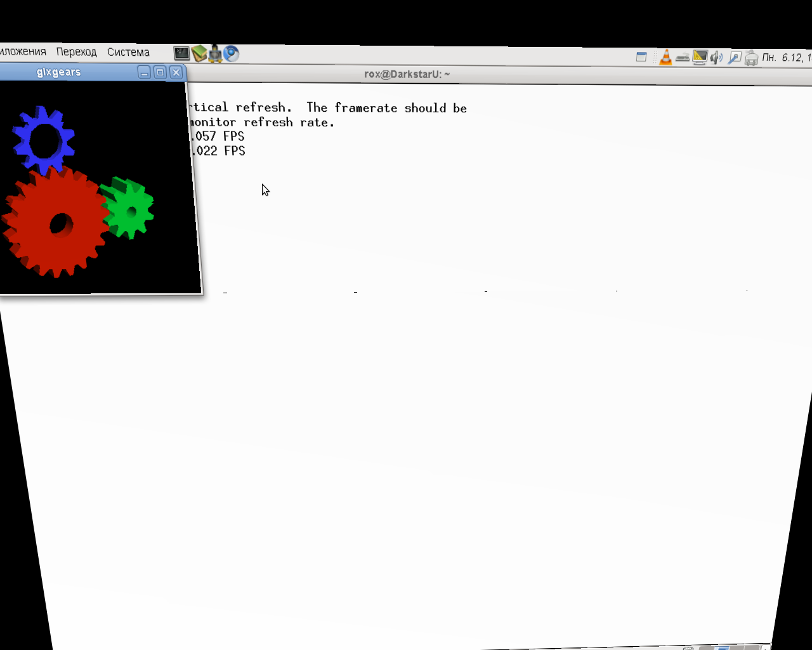This screenshot has height=650, width=812.
Task: Open the keyboard indicator in the tray
Action: click(x=683, y=58)
